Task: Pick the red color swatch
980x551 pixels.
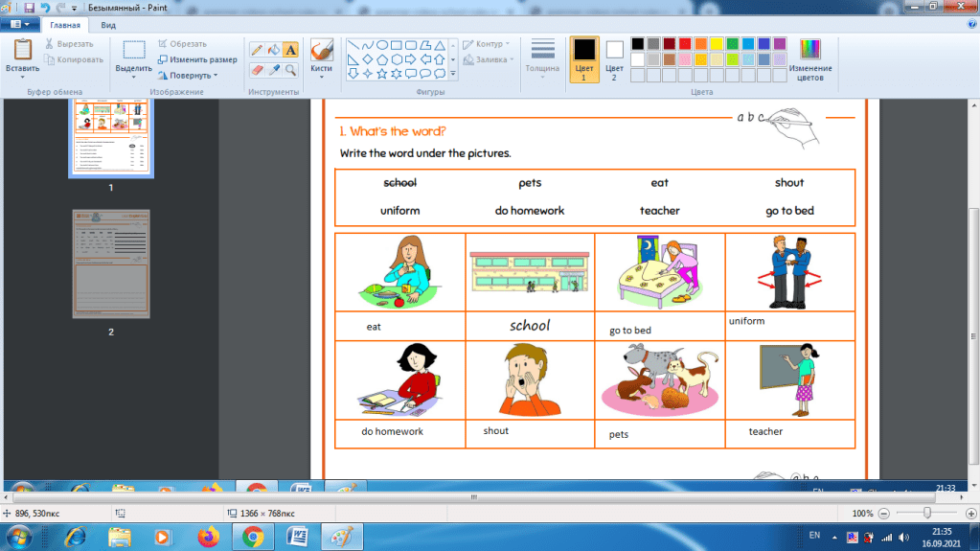Action: click(685, 44)
